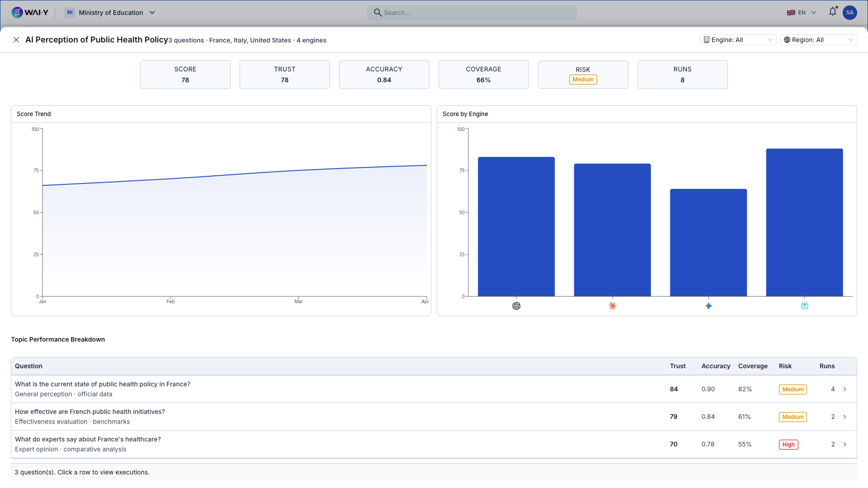Click the Search input field
Viewport: 868px width, 488px height.
click(x=472, y=12)
